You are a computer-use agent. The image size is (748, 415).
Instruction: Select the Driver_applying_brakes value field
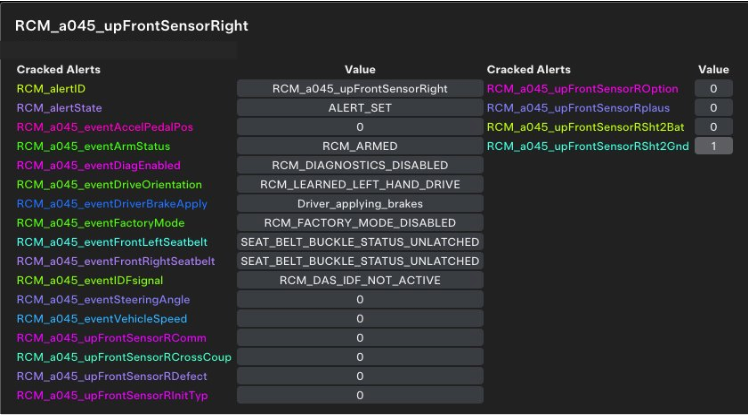tap(360, 204)
